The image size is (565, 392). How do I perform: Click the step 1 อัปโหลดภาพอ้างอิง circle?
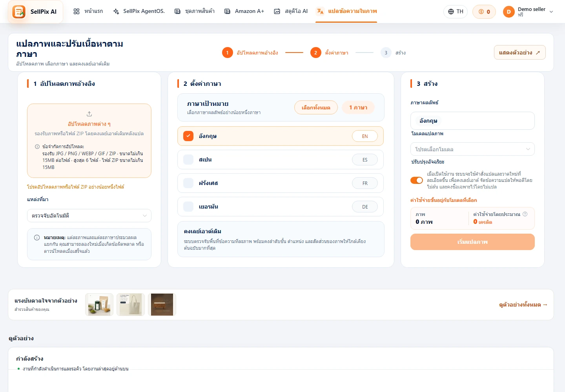[x=227, y=53]
